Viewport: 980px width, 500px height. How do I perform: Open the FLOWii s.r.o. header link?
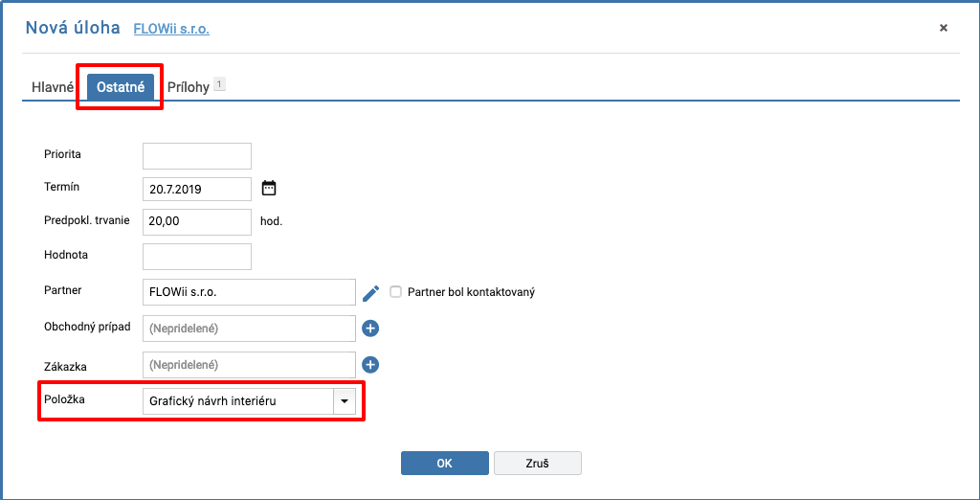tap(171, 29)
